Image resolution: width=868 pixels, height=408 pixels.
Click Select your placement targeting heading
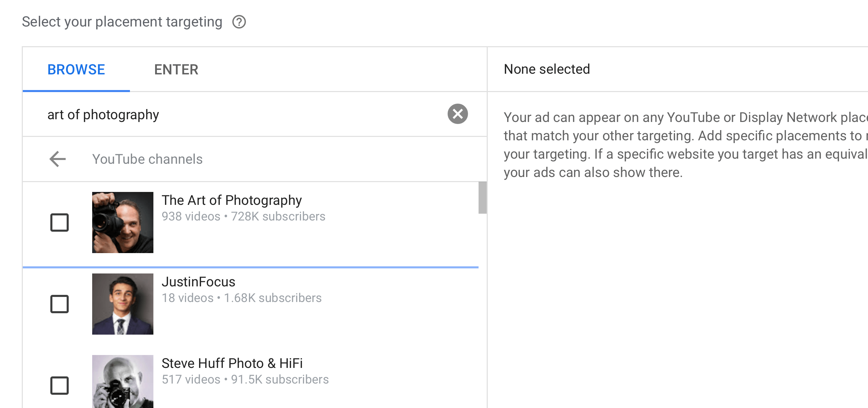(122, 22)
